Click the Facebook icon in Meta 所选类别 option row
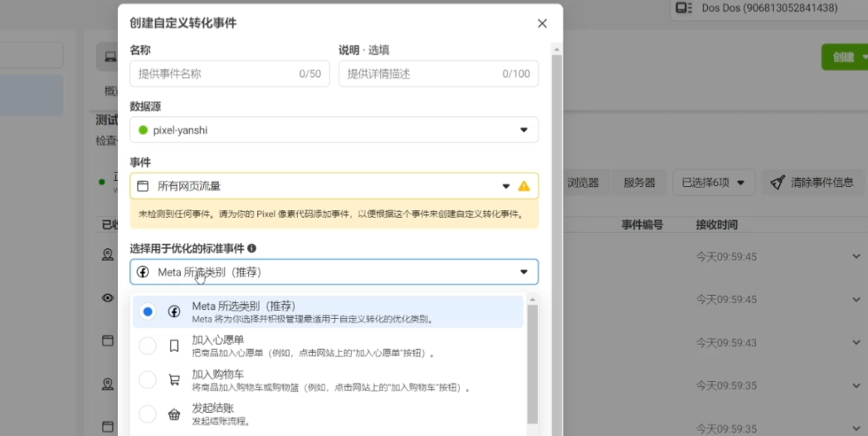Screen dimensions: 868x436 click(173, 312)
